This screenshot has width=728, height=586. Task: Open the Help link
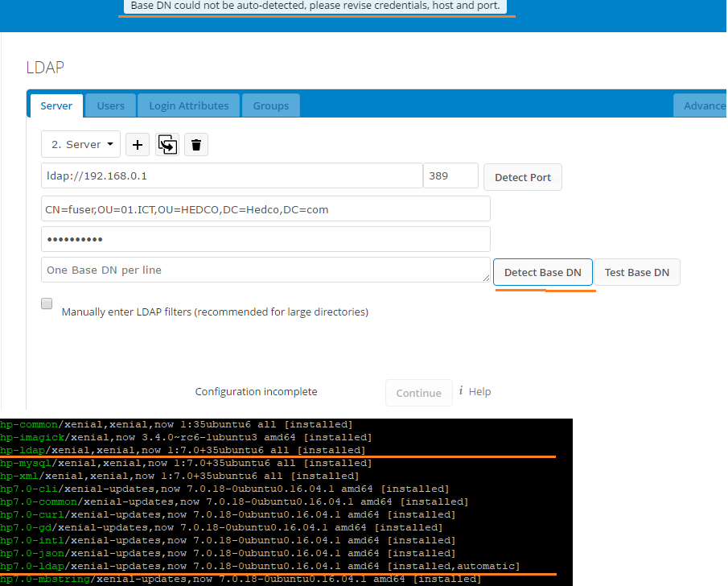click(x=479, y=392)
